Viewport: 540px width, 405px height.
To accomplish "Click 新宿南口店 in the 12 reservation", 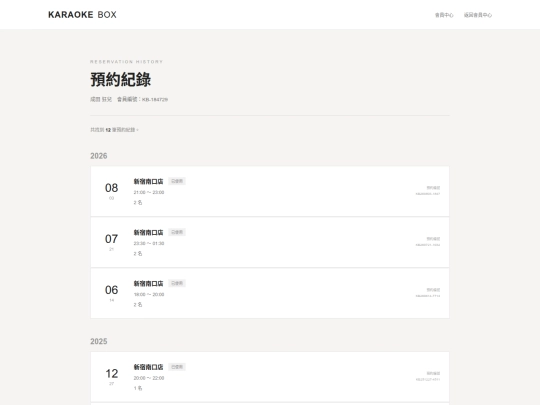I will [x=148, y=367].
